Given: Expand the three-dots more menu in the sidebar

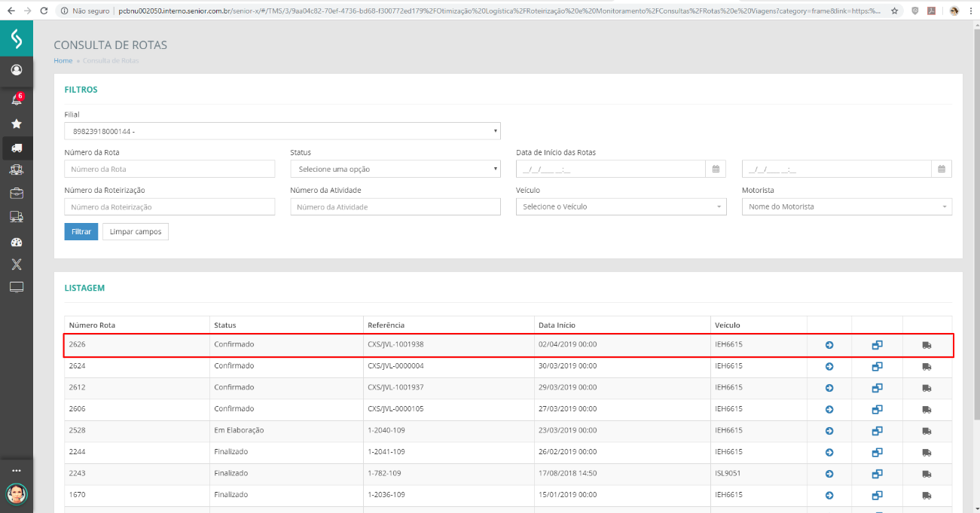Looking at the screenshot, I should pyautogui.click(x=16, y=470).
